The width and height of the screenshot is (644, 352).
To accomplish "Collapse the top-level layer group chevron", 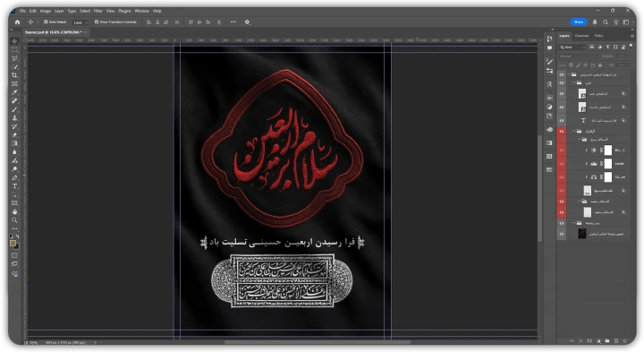I will [569, 74].
